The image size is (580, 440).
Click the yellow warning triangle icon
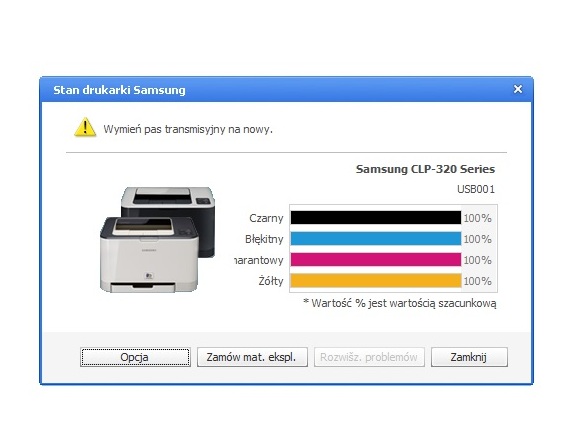85,127
